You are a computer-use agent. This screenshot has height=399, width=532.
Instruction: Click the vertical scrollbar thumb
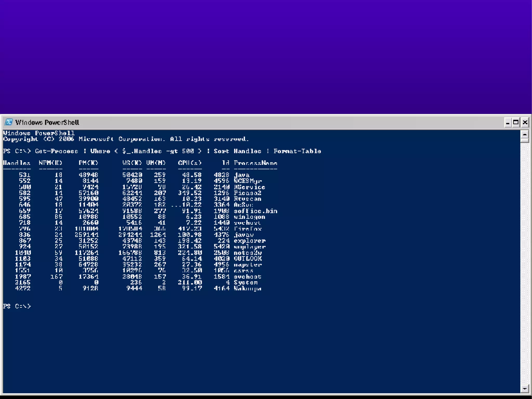tap(524, 140)
